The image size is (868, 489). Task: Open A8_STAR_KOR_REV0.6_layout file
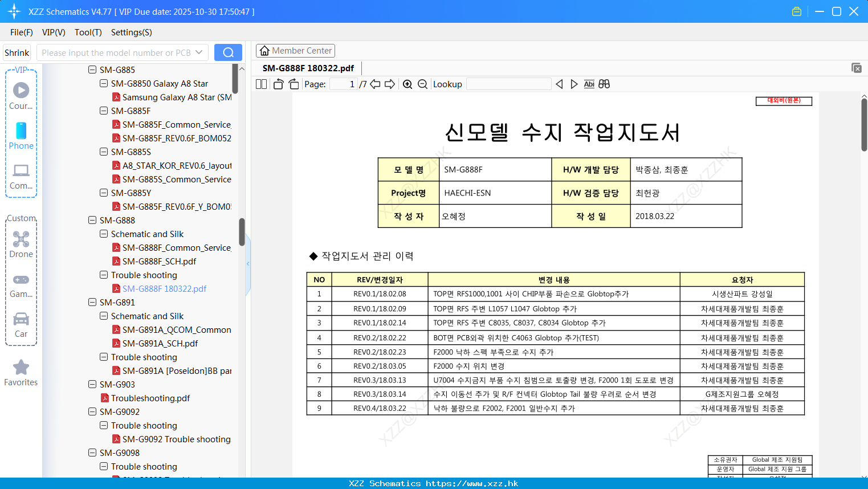[177, 165]
